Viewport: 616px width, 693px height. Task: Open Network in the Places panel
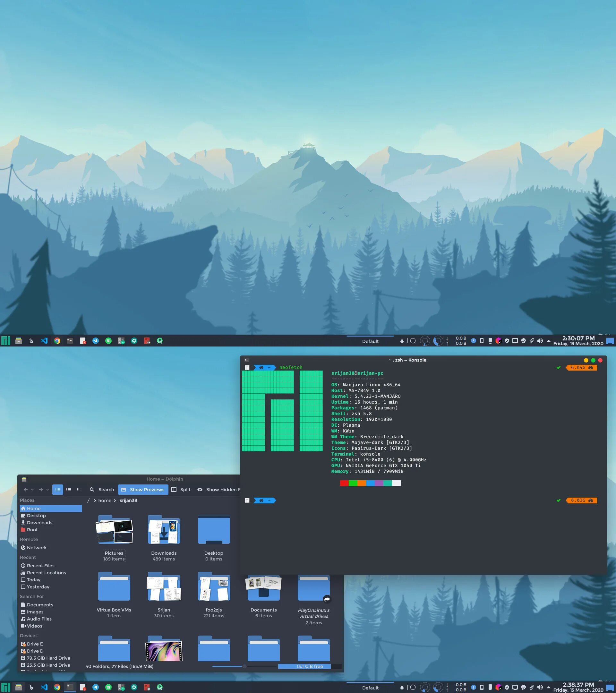point(37,548)
